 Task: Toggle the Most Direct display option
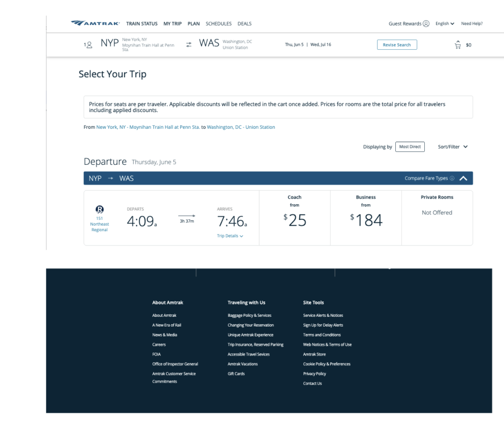pyautogui.click(x=409, y=147)
